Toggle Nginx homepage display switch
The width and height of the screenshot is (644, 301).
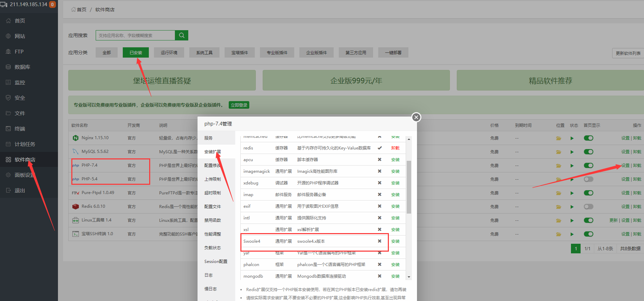click(588, 138)
